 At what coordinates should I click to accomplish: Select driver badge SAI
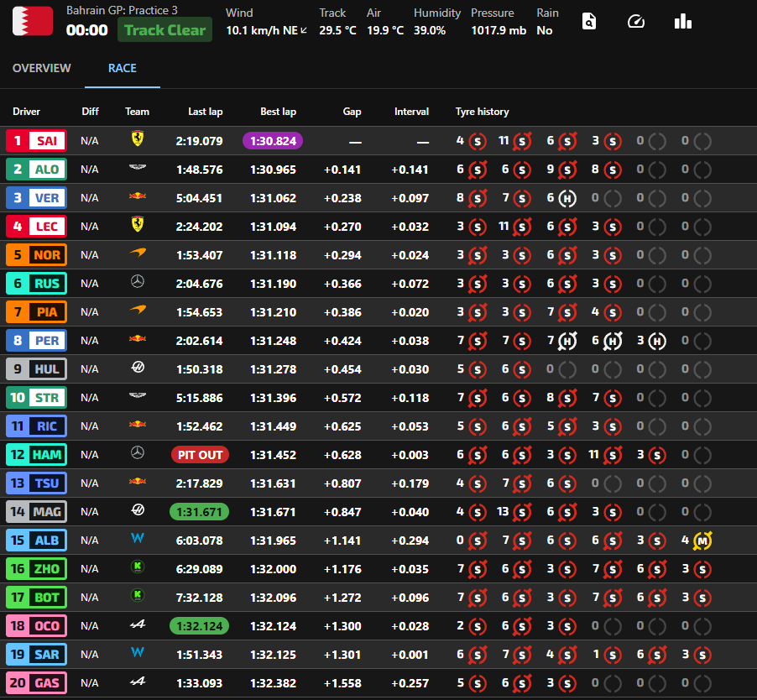[x=36, y=141]
